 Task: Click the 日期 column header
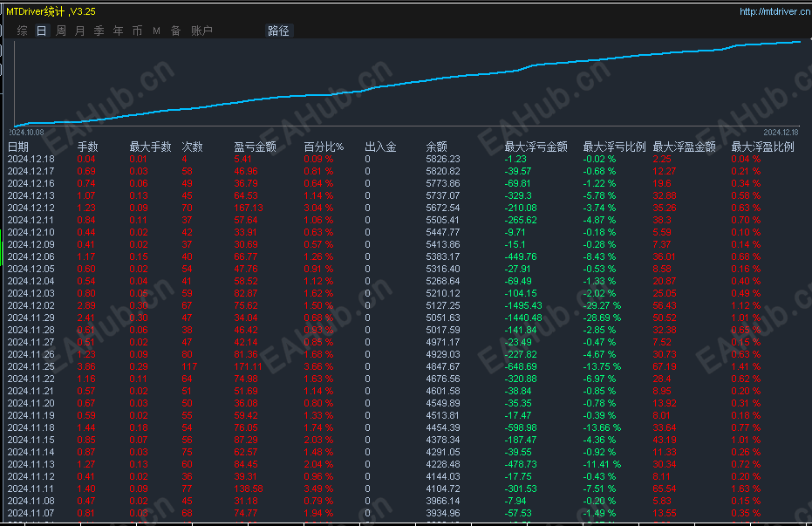(x=18, y=147)
